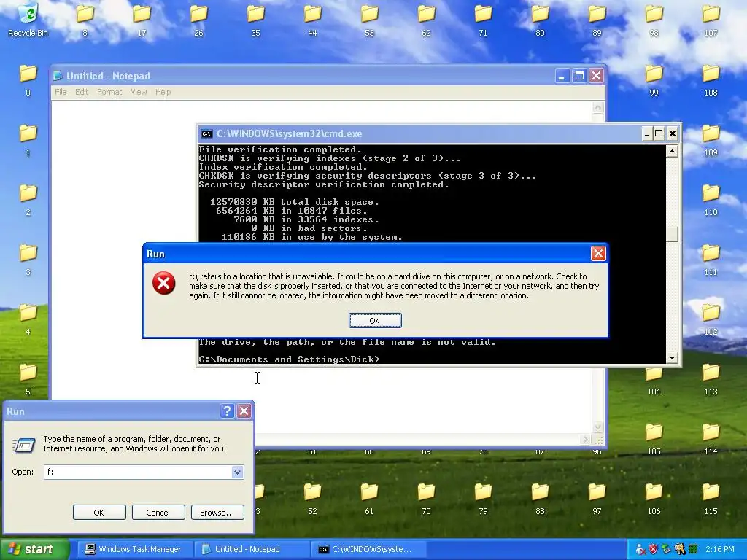Click the Start button
Viewport: 747px width, 560px height.
[x=35, y=549]
